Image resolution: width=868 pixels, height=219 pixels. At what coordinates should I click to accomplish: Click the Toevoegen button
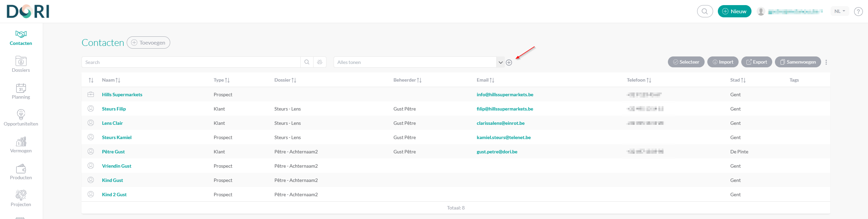(x=148, y=43)
